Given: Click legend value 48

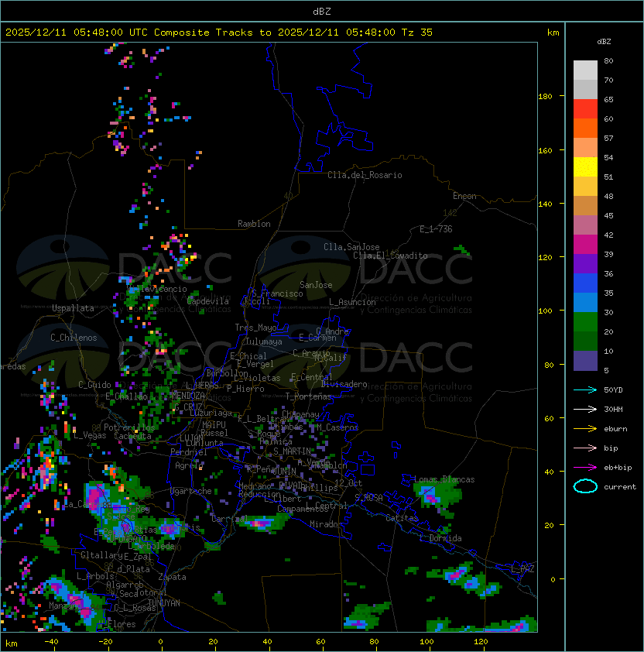Looking at the screenshot, I should (x=608, y=196).
